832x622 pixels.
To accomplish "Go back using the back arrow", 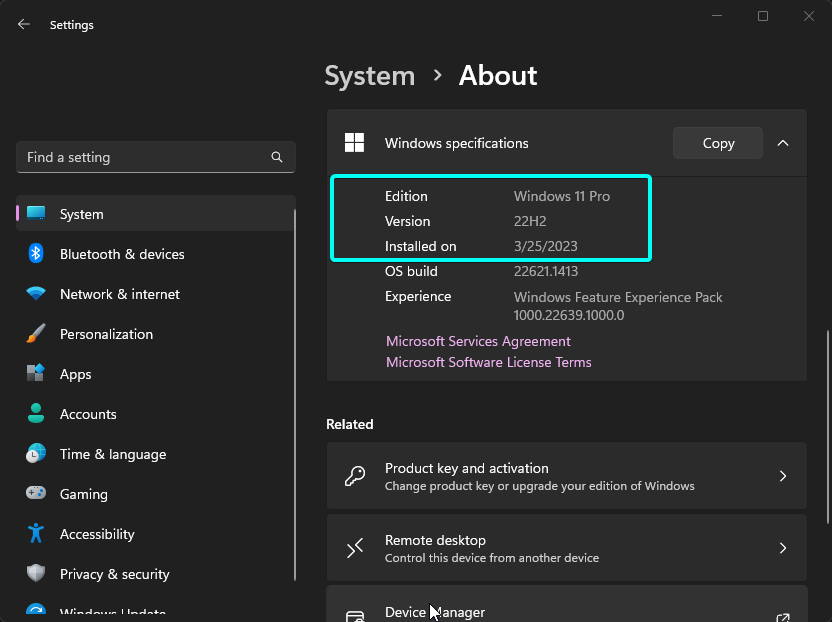I will pyautogui.click(x=23, y=24).
